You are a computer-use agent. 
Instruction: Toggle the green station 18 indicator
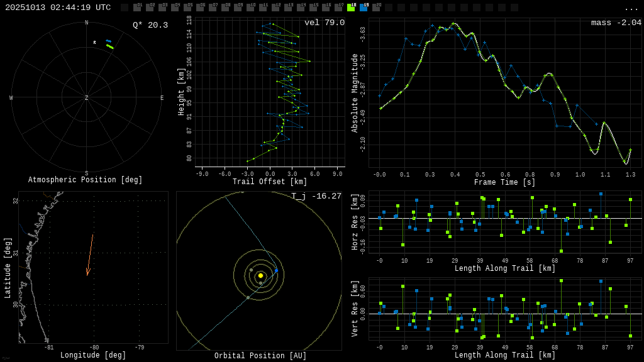pos(351,8)
